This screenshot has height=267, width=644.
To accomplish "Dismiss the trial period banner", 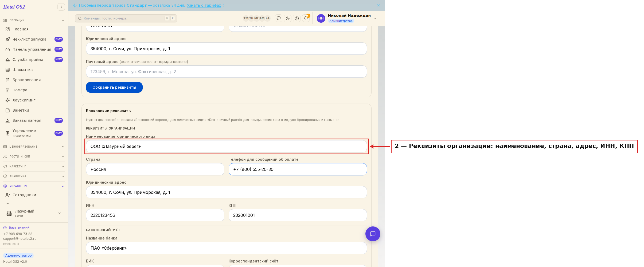I will 378,5.
